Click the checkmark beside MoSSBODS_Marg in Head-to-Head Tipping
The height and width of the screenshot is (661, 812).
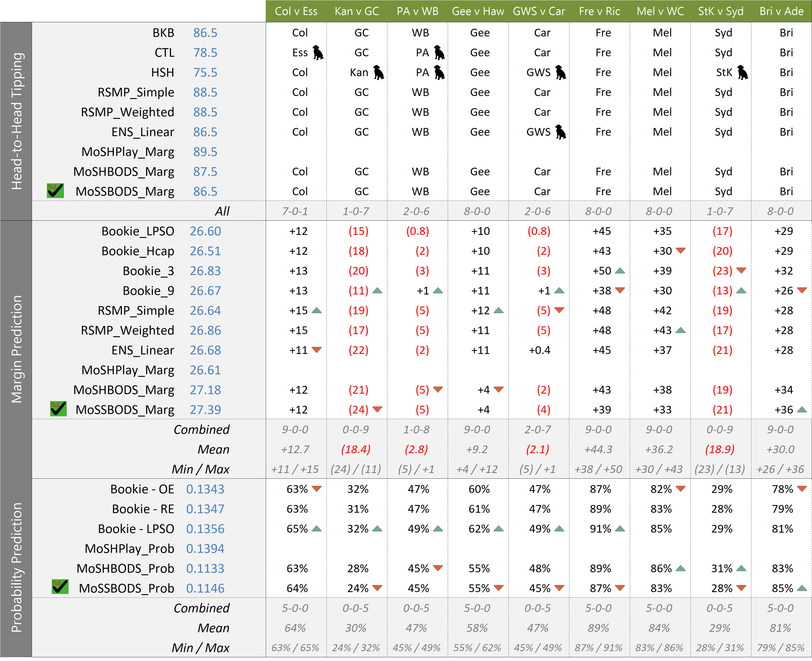coord(55,191)
